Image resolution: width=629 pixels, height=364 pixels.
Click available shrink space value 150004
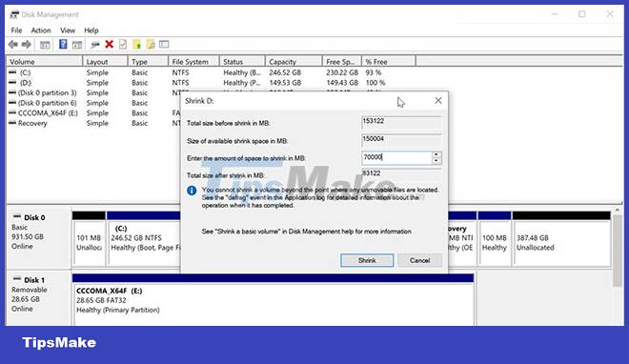pyautogui.click(x=401, y=139)
